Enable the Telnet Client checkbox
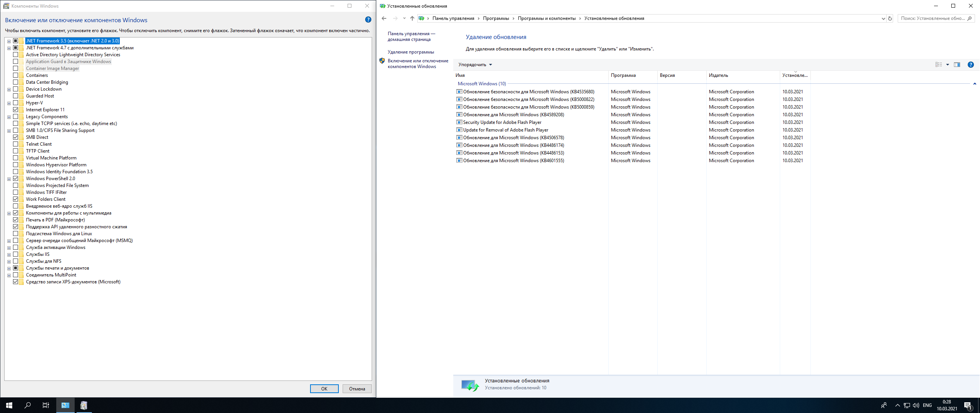This screenshot has height=413, width=980. click(16, 144)
